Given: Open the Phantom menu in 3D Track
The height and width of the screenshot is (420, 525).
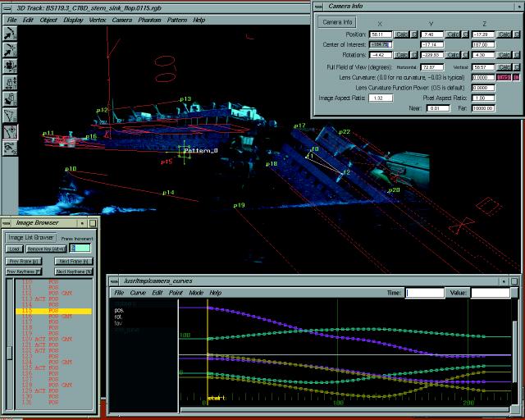Looking at the screenshot, I should coord(148,19).
